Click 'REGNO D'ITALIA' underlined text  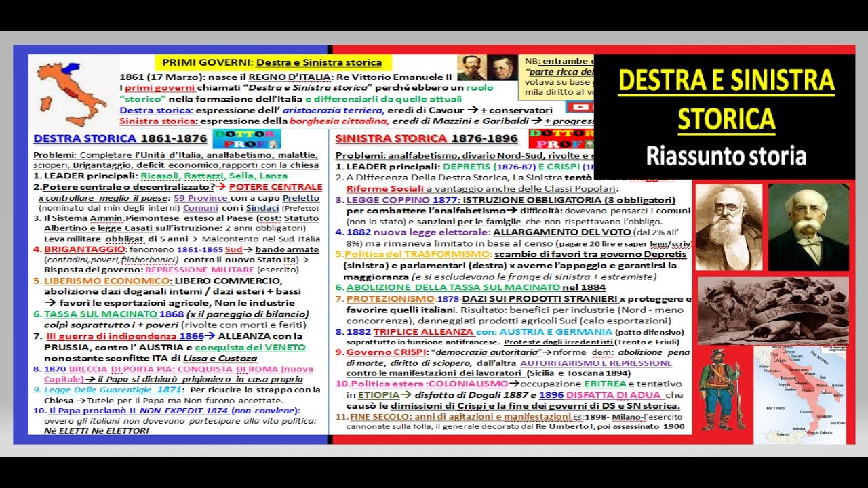[x=292, y=77]
